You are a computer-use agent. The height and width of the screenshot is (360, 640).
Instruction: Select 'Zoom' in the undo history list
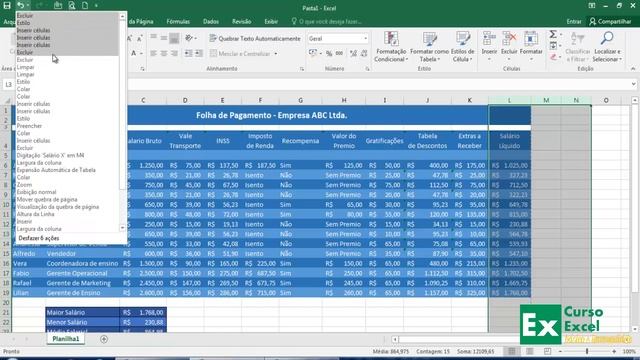click(24, 184)
